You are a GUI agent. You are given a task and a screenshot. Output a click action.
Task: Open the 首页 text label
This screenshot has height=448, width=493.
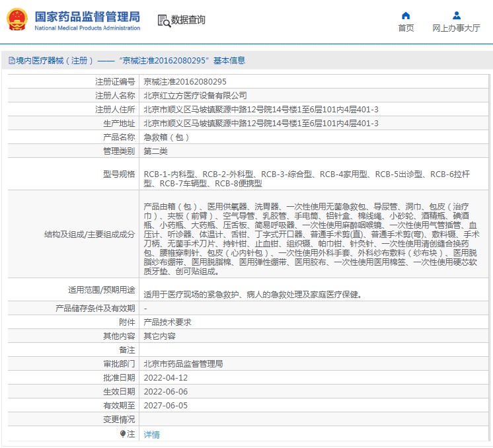pyautogui.click(x=406, y=28)
